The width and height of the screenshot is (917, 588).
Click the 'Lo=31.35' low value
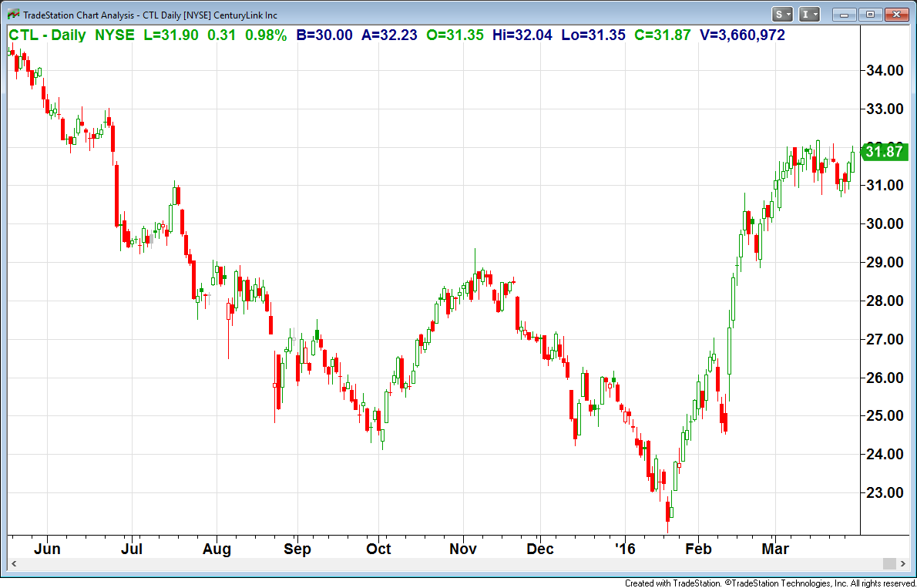[x=593, y=35]
